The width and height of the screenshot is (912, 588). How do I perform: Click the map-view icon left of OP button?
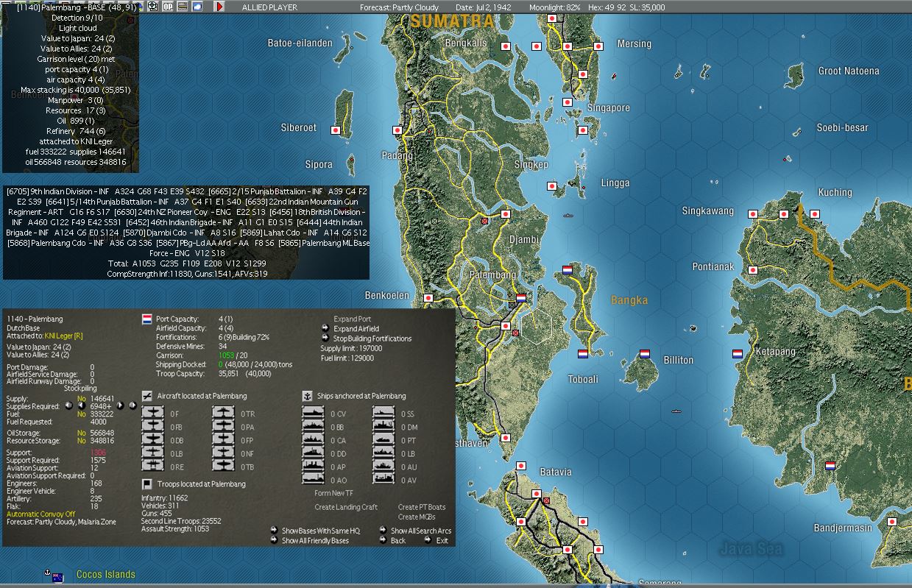pyautogui.click(x=153, y=7)
